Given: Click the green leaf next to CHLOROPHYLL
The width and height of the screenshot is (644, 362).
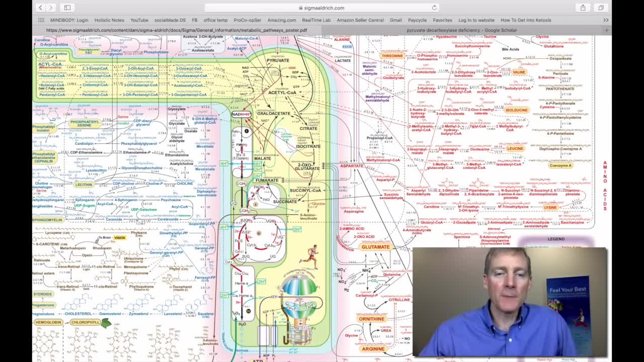Looking at the screenshot, I should [x=106, y=323].
